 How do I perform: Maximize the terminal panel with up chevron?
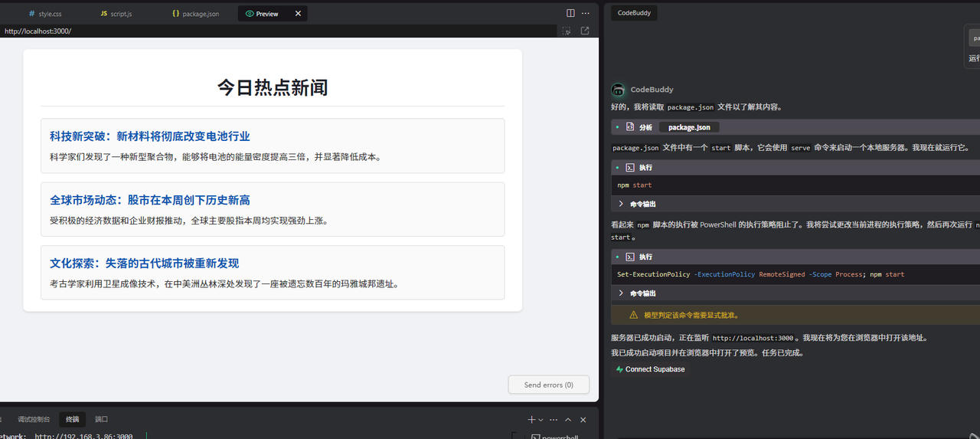pos(568,420)
